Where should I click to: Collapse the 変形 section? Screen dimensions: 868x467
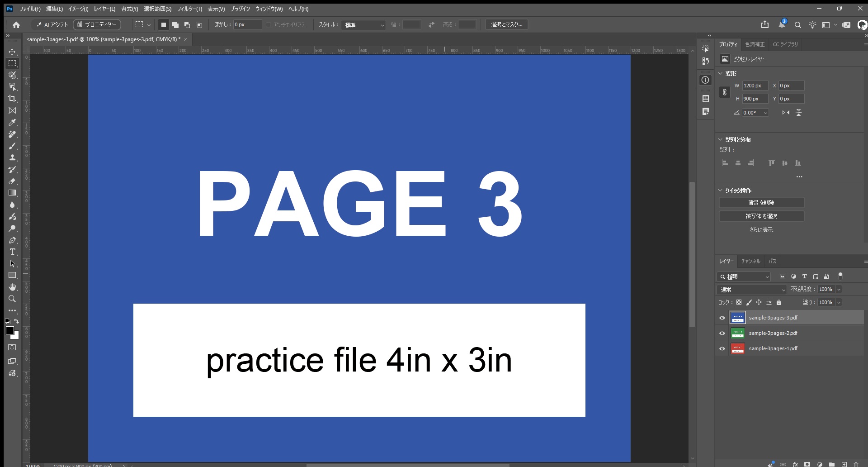point(721,73)
